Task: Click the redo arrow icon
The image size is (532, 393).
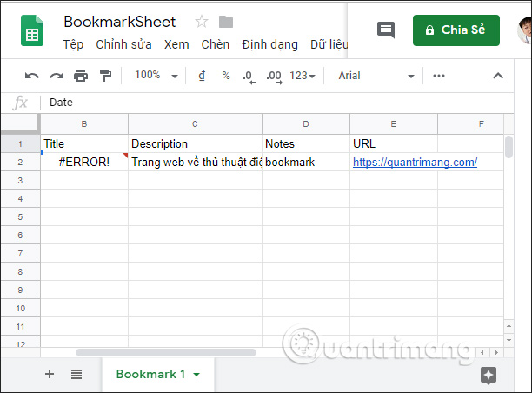Action: [57, 76]
